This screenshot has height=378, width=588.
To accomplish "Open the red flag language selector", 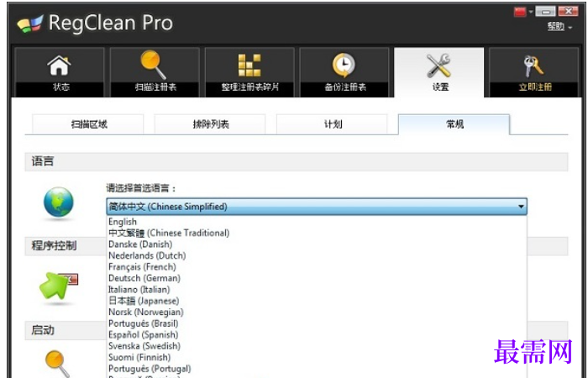I will [523, 12].
